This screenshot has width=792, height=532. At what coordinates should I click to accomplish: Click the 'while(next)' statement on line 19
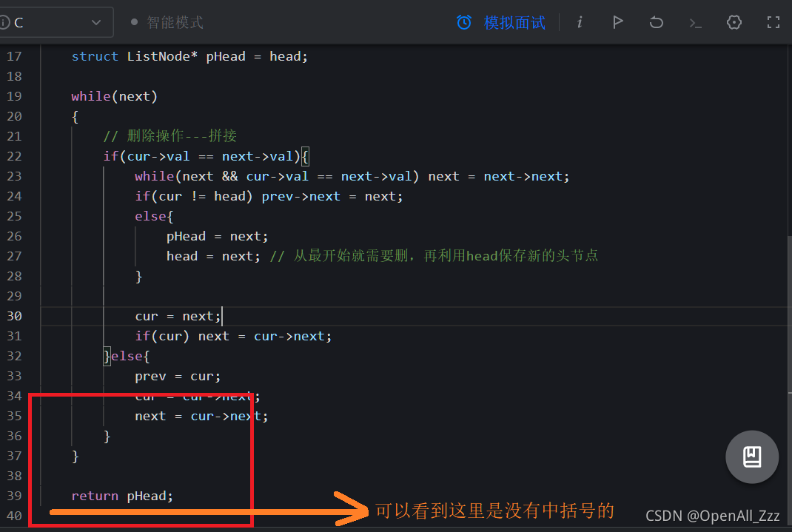pos(114,96)
